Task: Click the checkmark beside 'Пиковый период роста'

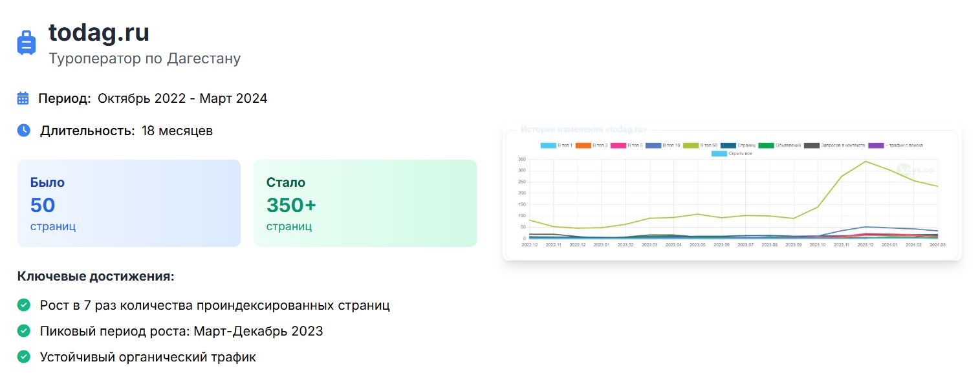Action: (x=24, y=331)
